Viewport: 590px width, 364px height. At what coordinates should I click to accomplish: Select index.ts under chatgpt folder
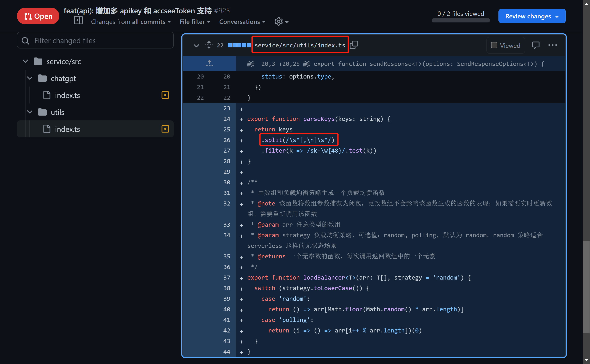coord(67,95)
